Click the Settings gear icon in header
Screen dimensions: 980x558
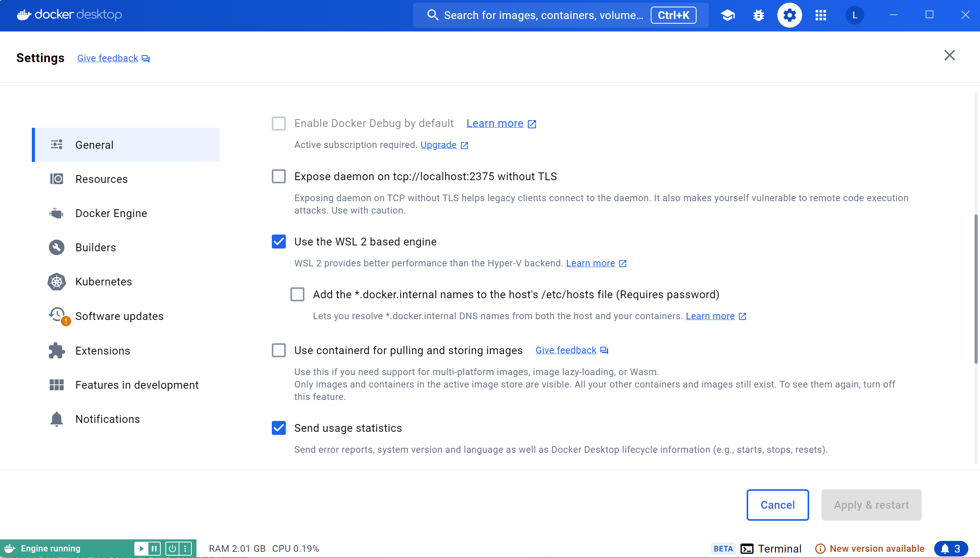[x=789, y=15]
